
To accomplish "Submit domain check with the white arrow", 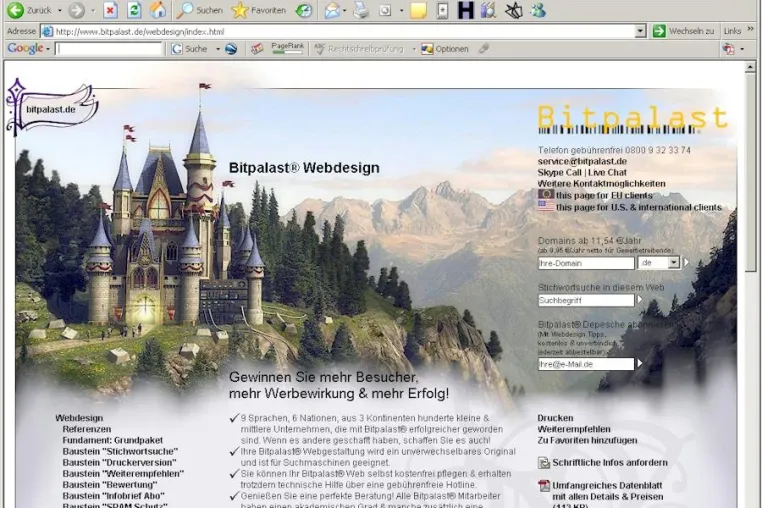I will coord(686,263).
